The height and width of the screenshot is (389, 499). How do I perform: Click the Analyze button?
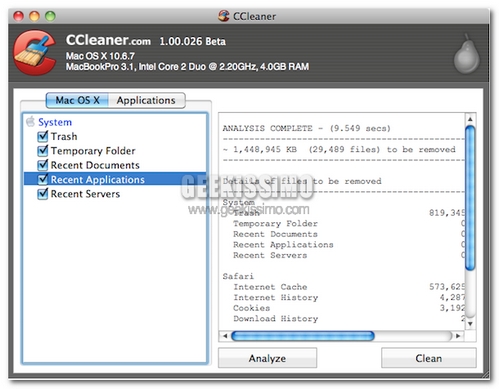click(x=267, y=358)
